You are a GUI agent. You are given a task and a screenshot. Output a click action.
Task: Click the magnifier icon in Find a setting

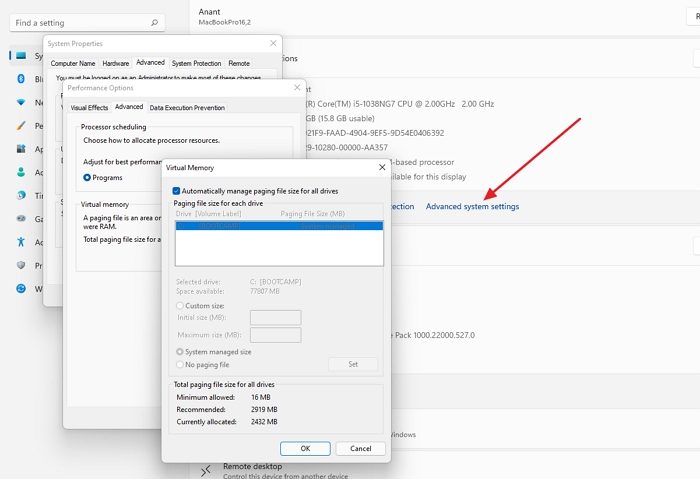[154, 22]
